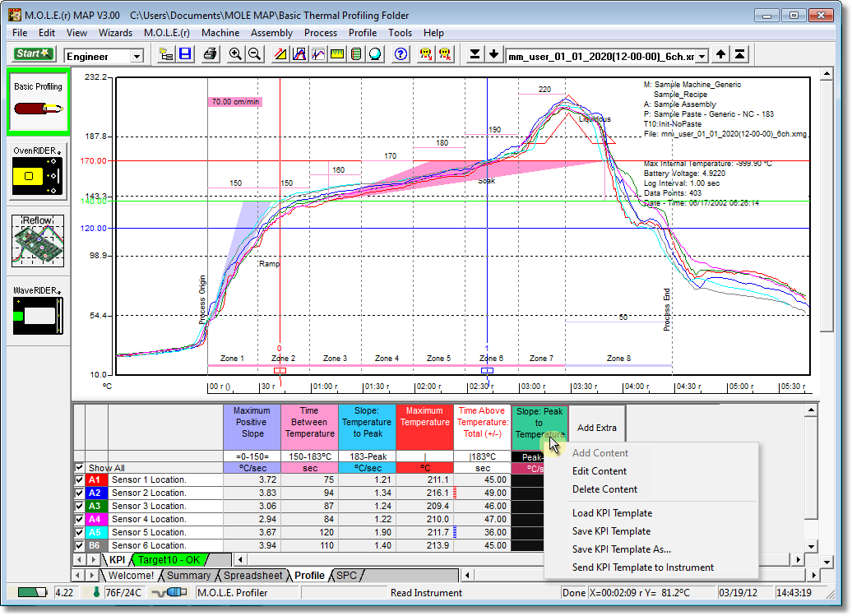Click the Time Above Temperature column header
Screen dimensions: 852x616
coord(483,427)
